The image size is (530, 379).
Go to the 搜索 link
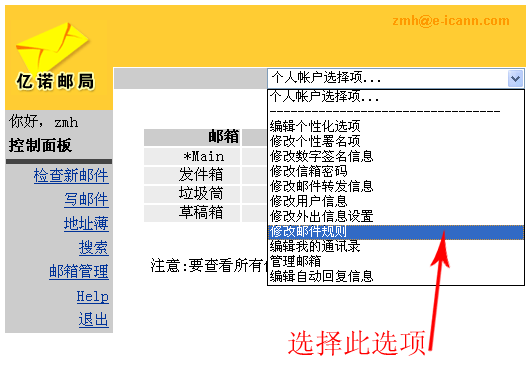point(94,247)
